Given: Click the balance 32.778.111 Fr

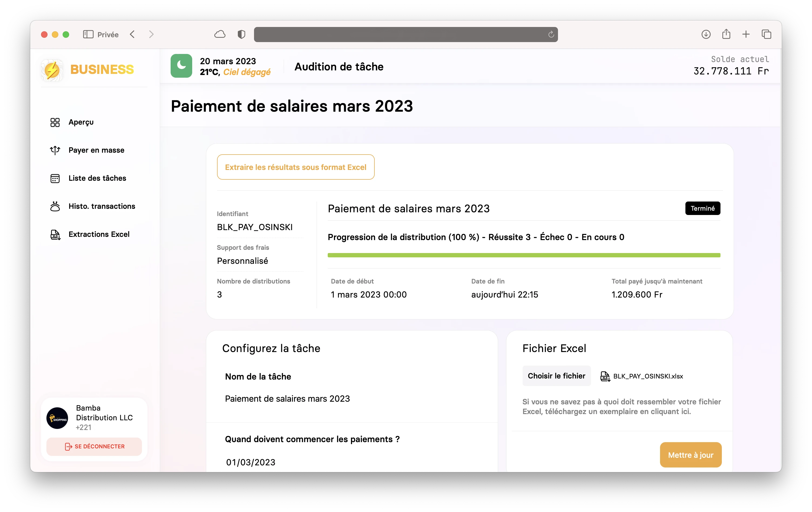Looking at the screenshot, I should [731, 71].
